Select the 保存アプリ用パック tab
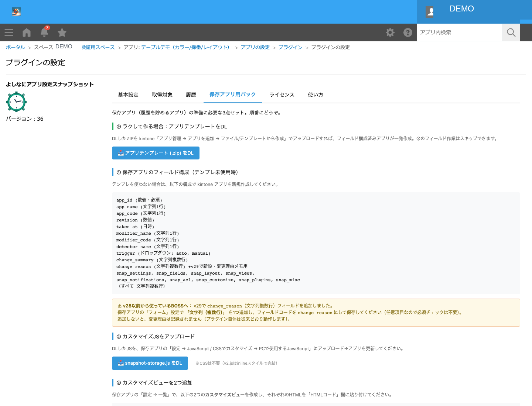Image resolution: width=532 pixels, height=406 pixels. pos(233,94)
